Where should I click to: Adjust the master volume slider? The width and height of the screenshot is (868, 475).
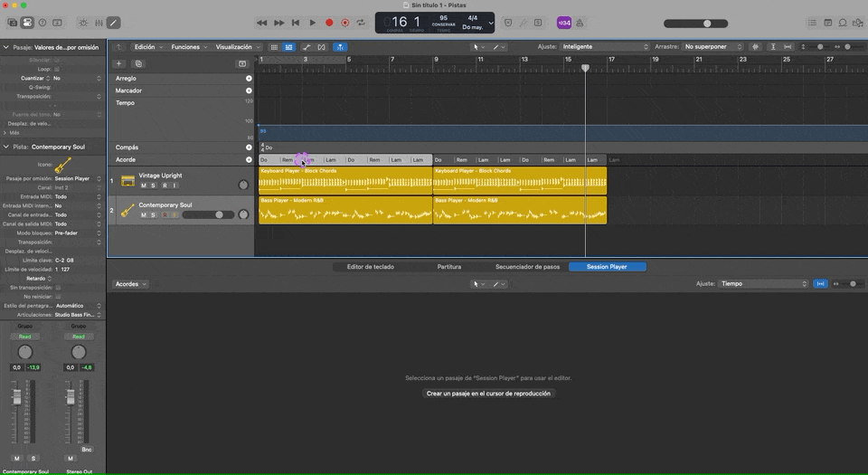coord(696,24)
